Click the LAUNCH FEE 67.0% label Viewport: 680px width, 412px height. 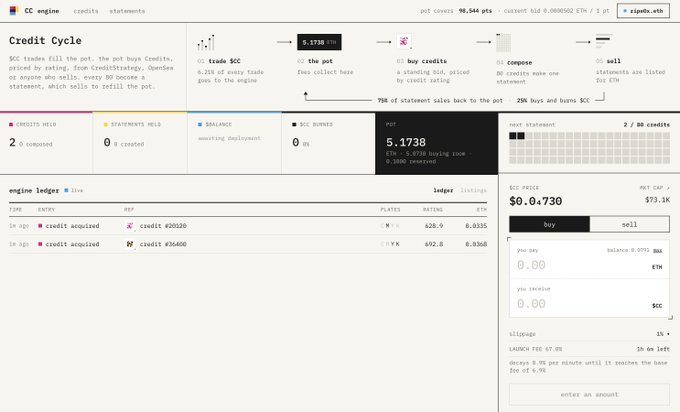point(536,349)
